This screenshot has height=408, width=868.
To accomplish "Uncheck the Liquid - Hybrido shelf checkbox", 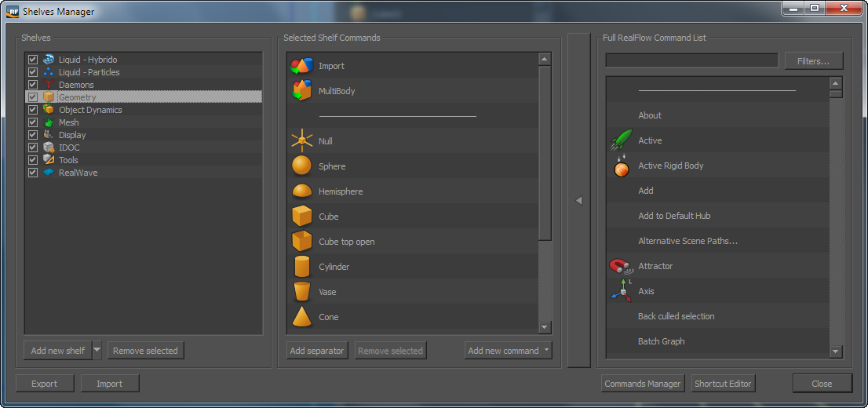I will [33, 60].
